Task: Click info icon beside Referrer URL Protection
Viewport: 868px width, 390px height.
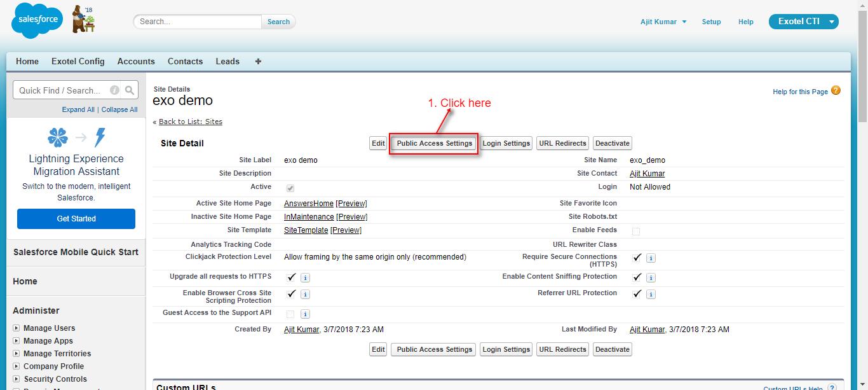Action: (651, 295)
